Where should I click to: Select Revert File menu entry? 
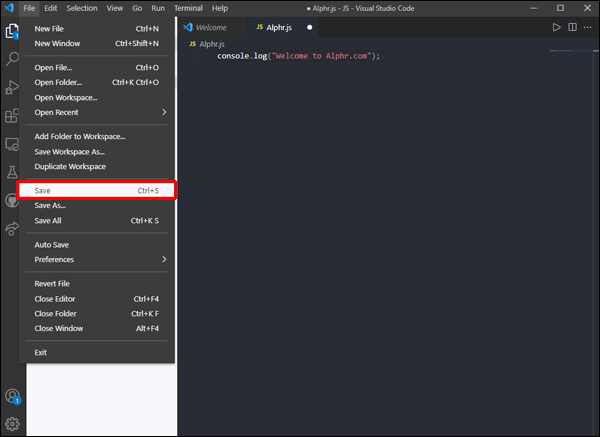[97, 284]
